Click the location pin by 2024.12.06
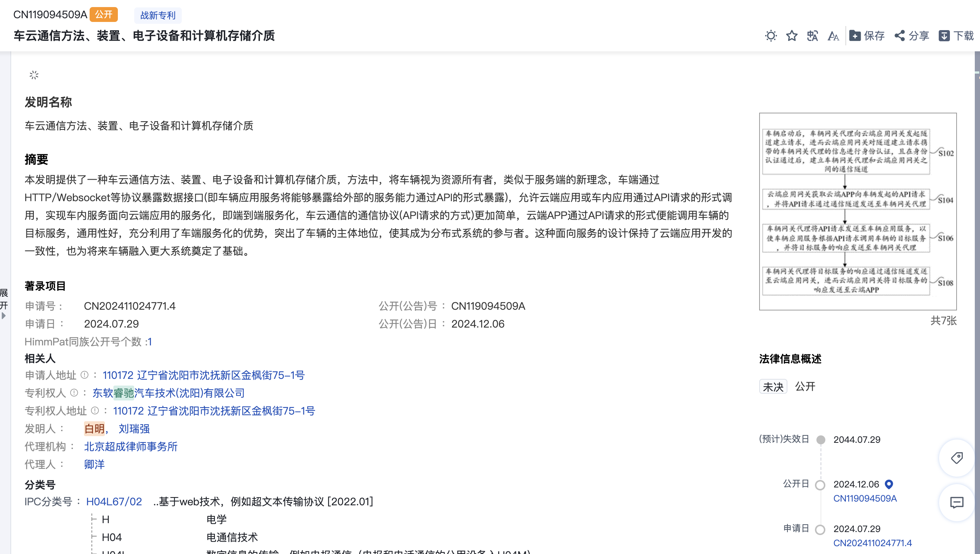980x554 pixels. point(889,484)
